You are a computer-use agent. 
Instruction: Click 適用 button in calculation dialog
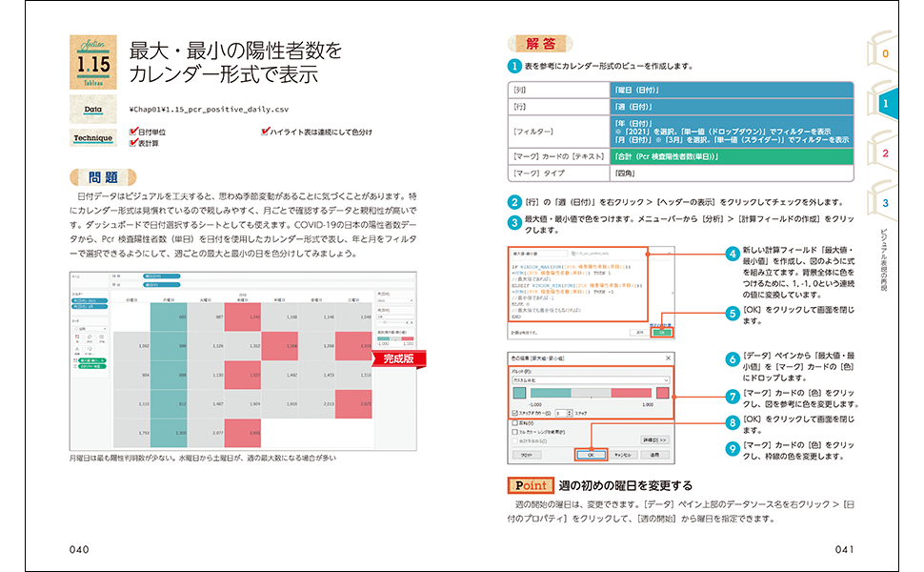click(640, 333)
